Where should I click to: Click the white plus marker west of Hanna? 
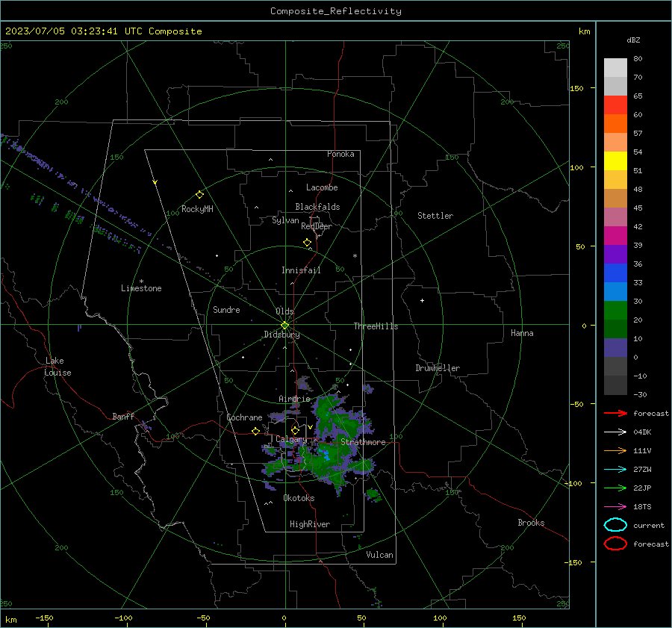coord(422,300)
